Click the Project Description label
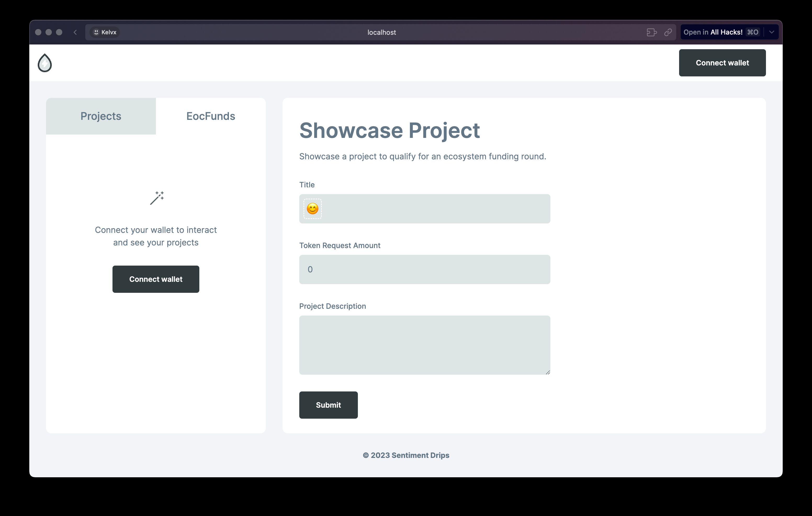812x516 pixels. (332, 306)
